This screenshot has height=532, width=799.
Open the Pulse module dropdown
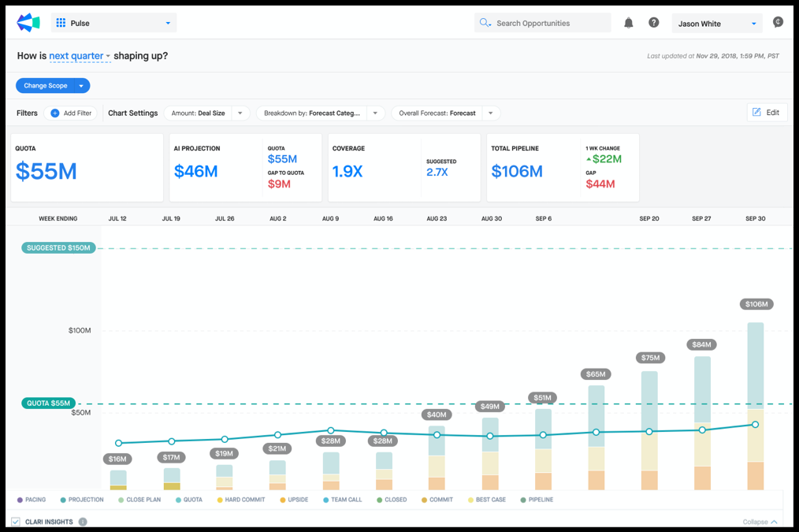point(113,23)
